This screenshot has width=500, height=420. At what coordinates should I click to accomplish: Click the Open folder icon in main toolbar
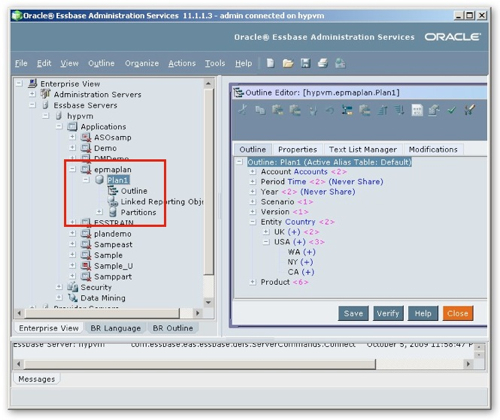pos(288,63)
